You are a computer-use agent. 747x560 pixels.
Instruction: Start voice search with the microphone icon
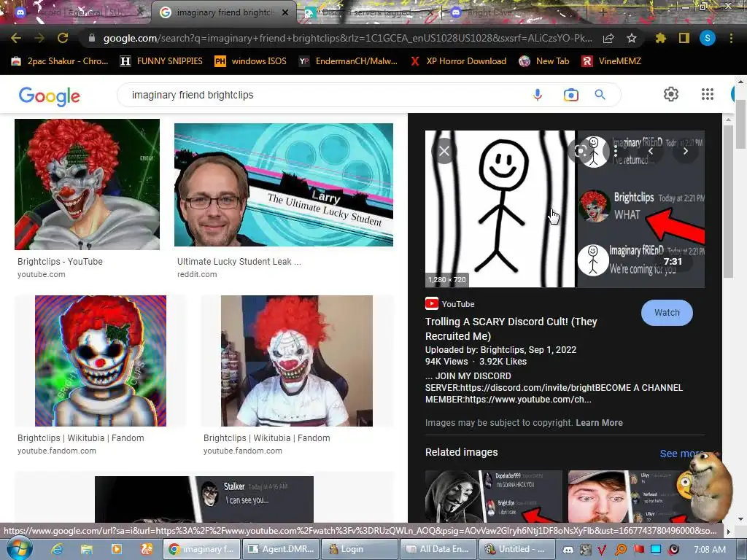point(538,95)
